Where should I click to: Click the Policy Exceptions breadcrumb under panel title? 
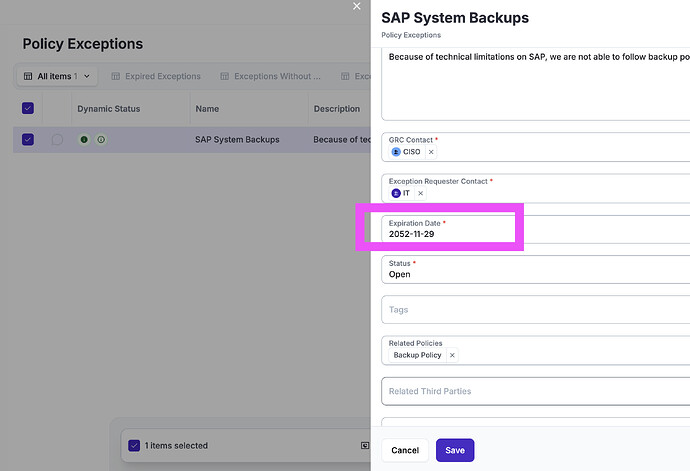[411, 35]
